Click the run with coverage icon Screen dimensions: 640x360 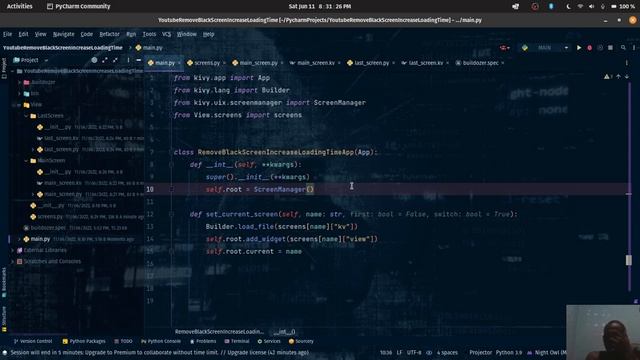pyautogui.click(x=600, y=48)
